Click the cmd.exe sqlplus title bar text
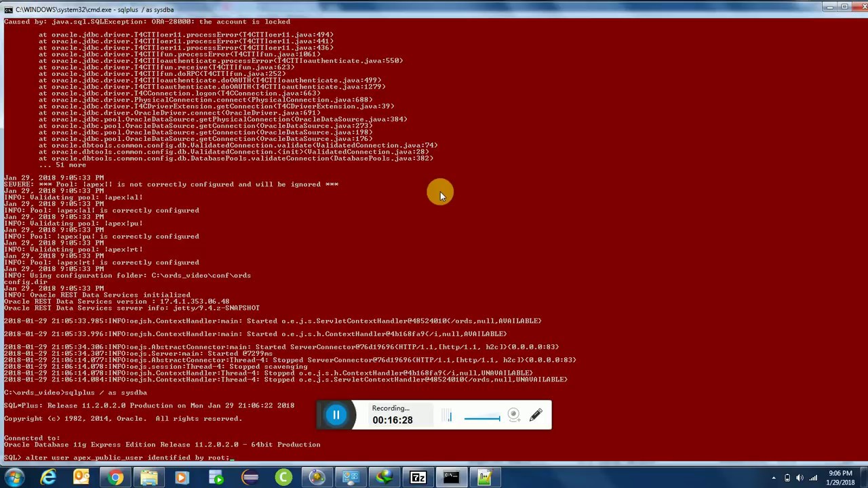The height and width of the screenshot is (488, 868). (x=94, y=9)
